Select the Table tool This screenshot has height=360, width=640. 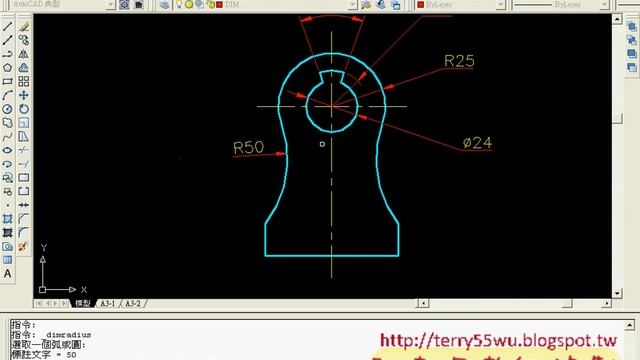(x=7, y=260)
